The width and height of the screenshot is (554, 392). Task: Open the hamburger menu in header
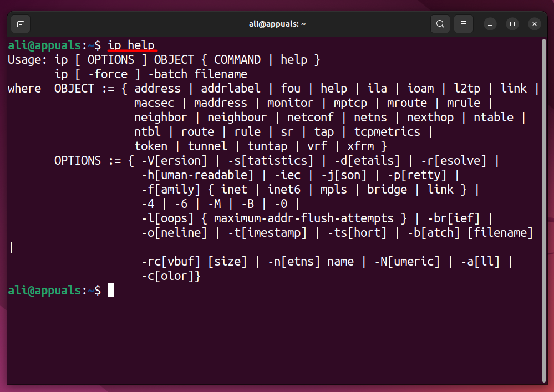464,24
